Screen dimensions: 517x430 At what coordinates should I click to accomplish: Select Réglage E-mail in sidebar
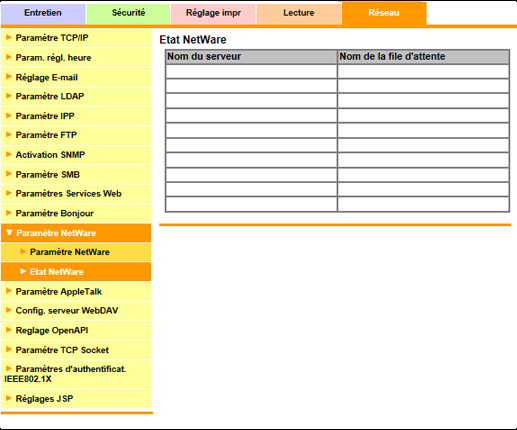pyautogui.click(x=76, y=77)
